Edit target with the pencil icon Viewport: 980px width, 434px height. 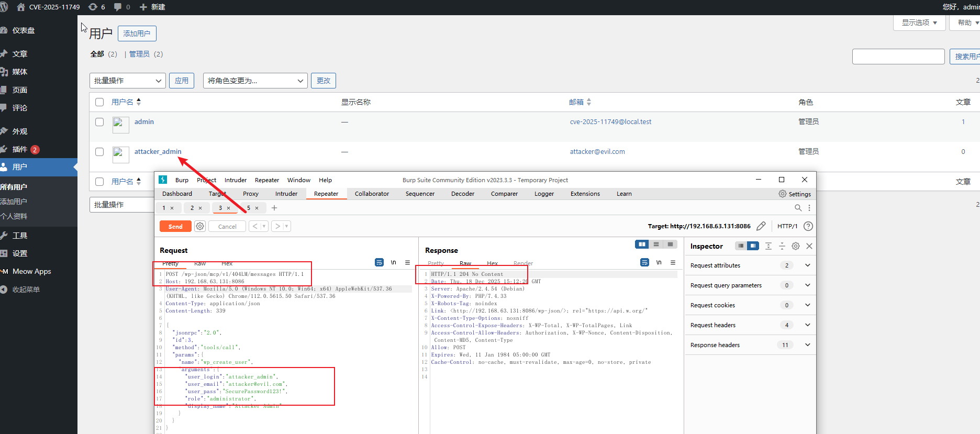[761, 226]
